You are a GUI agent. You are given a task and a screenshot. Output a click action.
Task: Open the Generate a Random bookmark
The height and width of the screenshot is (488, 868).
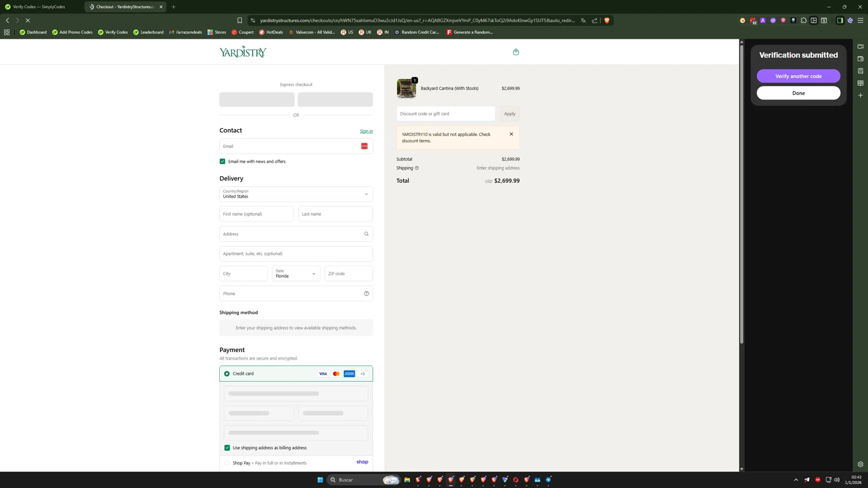click(469, 32)
